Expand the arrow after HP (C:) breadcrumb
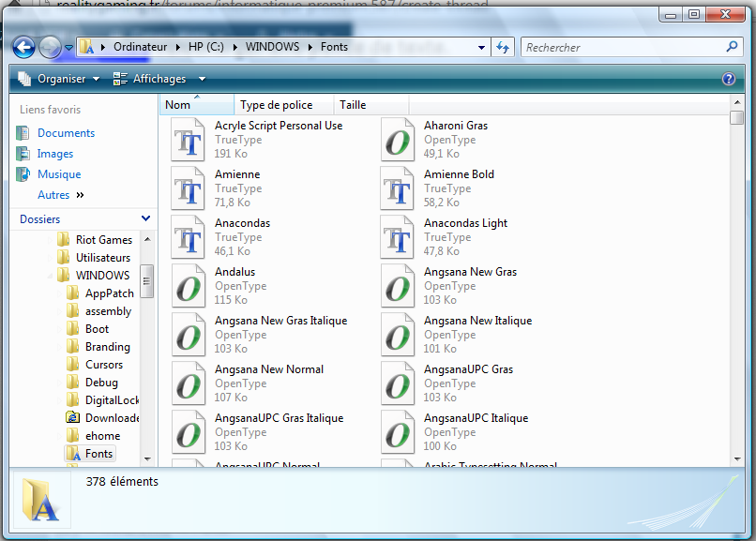 click(234, 47)
